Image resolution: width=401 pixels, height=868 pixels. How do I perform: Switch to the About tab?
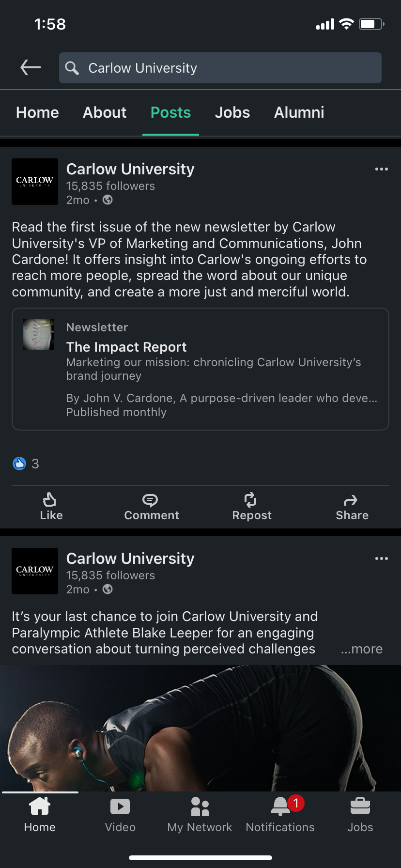point(105,112)
